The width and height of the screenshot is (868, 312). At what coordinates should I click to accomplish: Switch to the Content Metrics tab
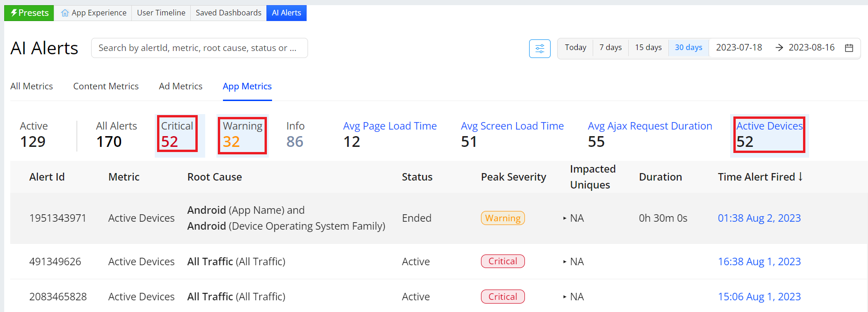[106, 87]
